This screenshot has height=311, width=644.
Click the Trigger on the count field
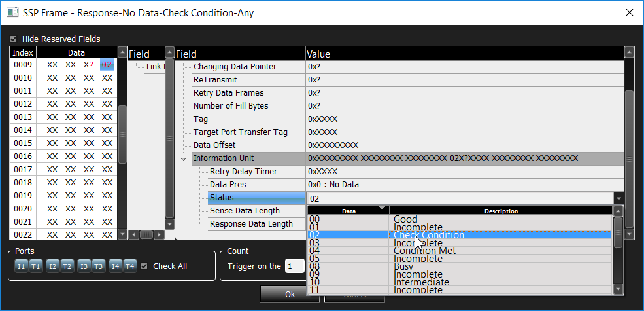(x=294, y=266)
